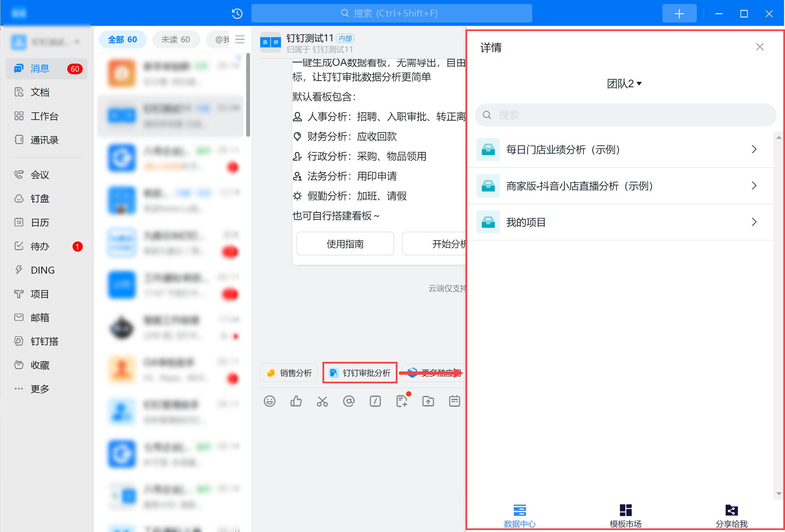The width and height of the screenshot is (785, 532).
Task: Open Messages (消息) in the sidebar
Action: click(x=47, y=69)
